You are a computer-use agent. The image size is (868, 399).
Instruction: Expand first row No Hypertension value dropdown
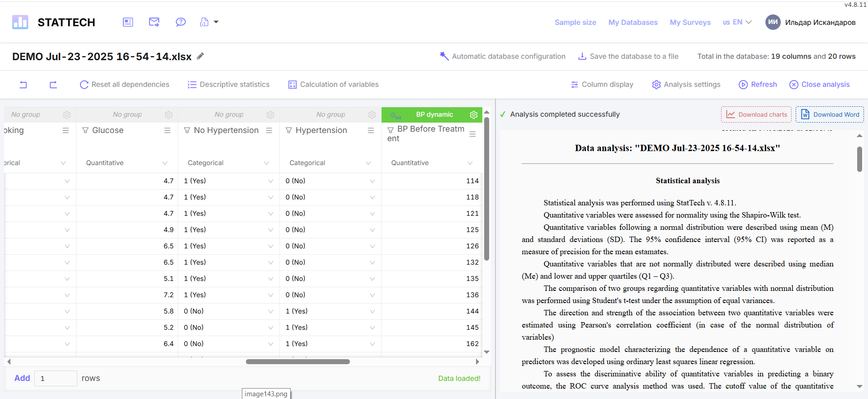click(x=270, y=181)
